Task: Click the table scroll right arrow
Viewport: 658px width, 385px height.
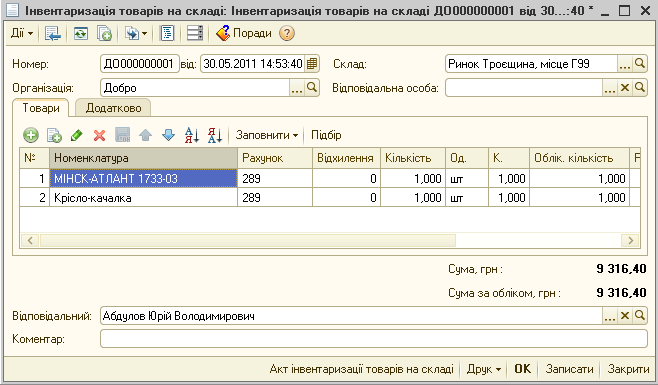Action: tap(630, 240)
